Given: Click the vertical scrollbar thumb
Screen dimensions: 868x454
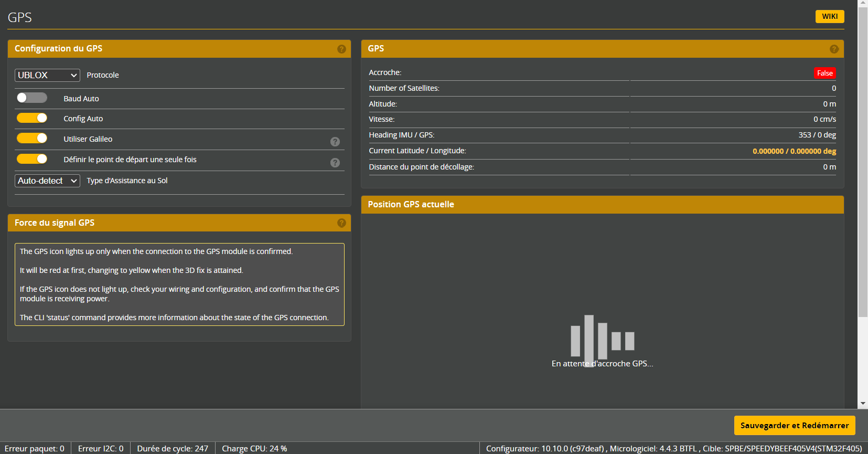Looking at the screenshot, I should [863, 157].
